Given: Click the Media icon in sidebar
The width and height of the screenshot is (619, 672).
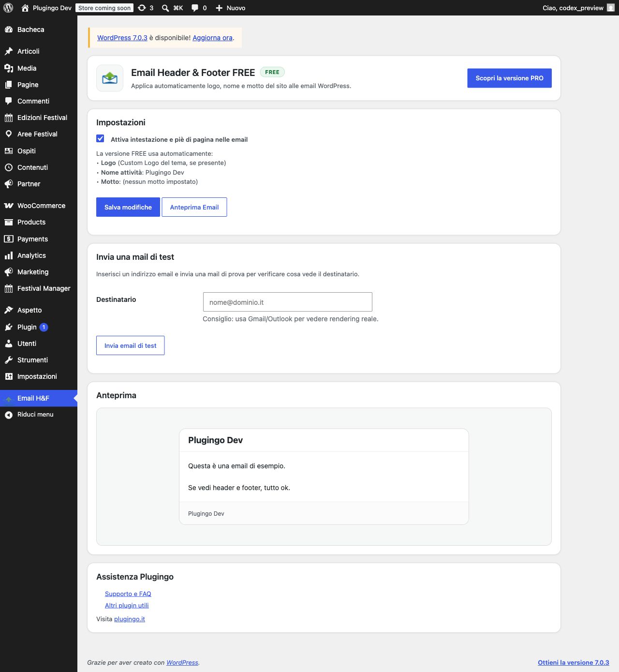Looking at the screenshot, I should [x=9, y=68].
